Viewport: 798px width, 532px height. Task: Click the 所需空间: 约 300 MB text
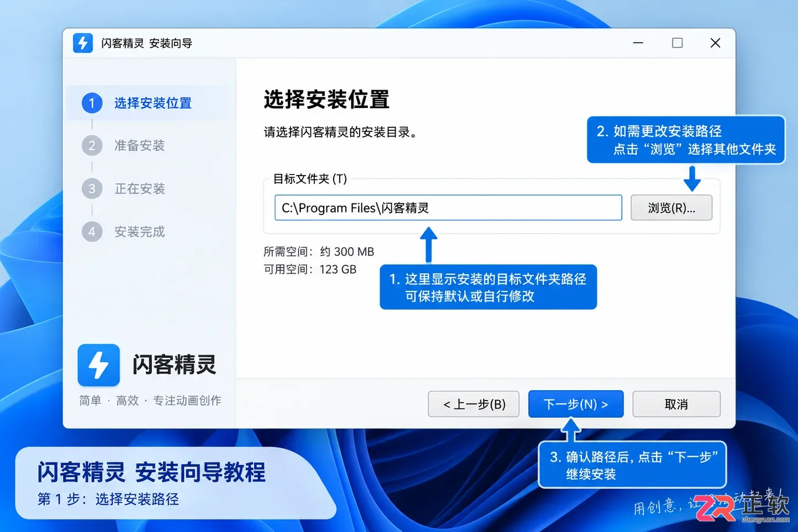(x=319, y=252)
